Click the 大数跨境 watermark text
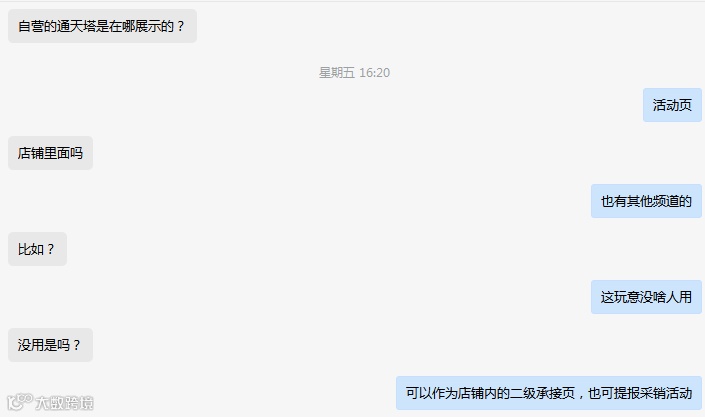 (x=64, y=403)
